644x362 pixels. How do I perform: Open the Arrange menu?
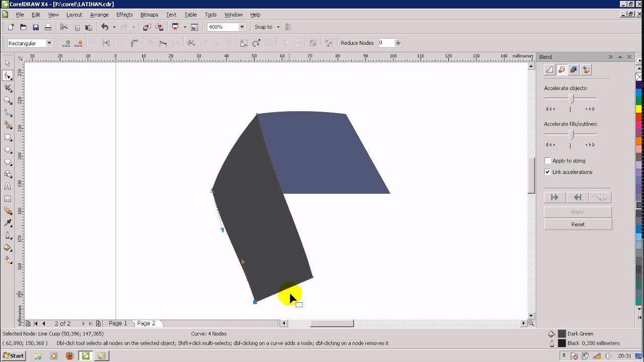click(99, 15)
